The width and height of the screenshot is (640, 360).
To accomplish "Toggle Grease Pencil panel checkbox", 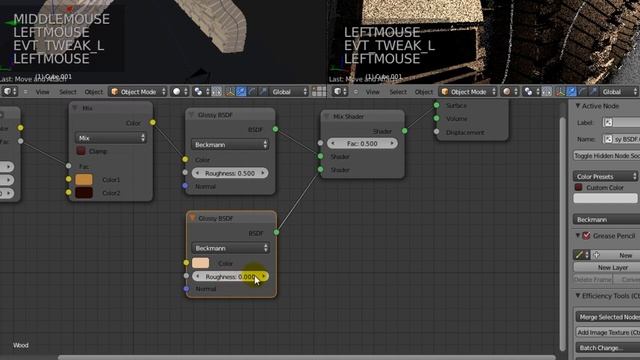I will click(x=587, y=236).
